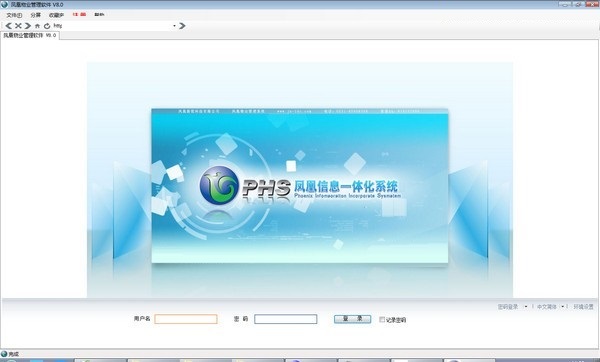This screenshot has height=362, width=600.
Task: Refresh the page with the reload icon
Action: tap(47, 26)
